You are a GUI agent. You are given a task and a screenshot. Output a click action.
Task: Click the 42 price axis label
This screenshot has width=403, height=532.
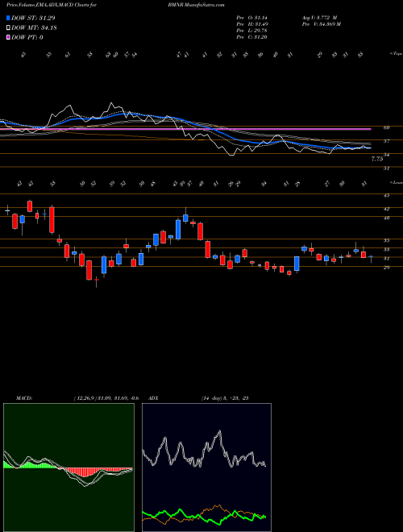386,209
